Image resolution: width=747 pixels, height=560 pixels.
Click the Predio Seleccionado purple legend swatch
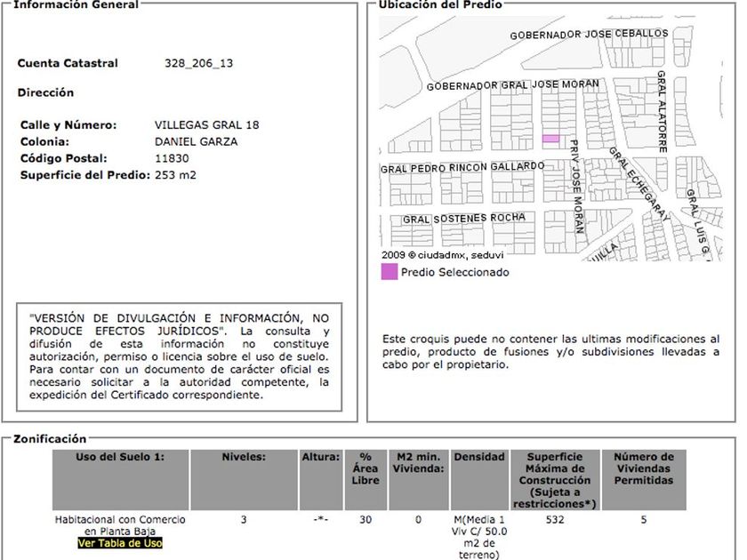(x=390, y=272)
